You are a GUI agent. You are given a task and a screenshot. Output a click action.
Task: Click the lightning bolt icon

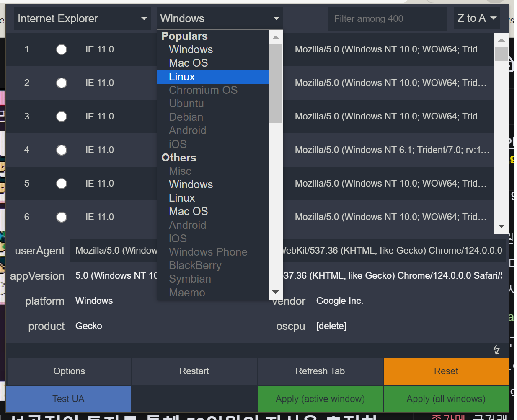click(496, 350)
